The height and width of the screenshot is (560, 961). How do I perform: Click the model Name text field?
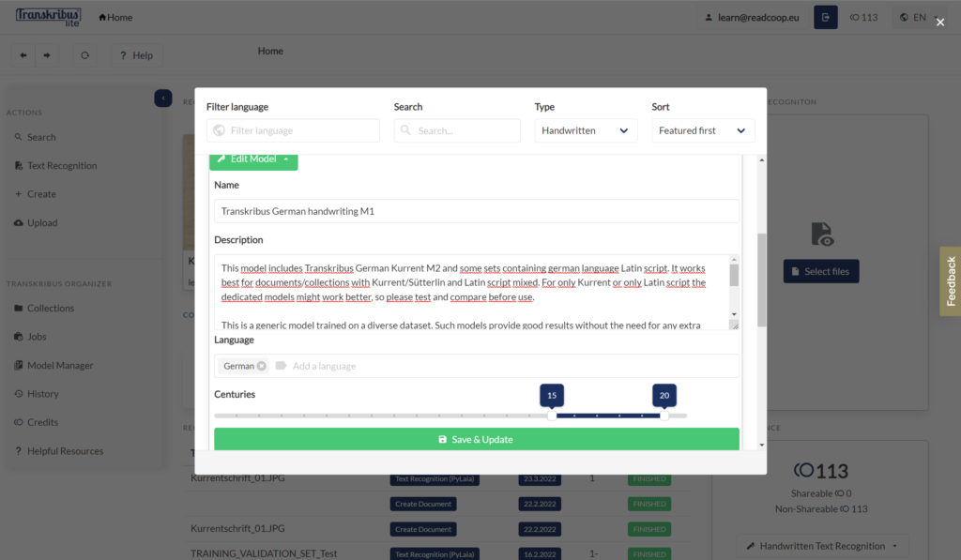point(476,211)
